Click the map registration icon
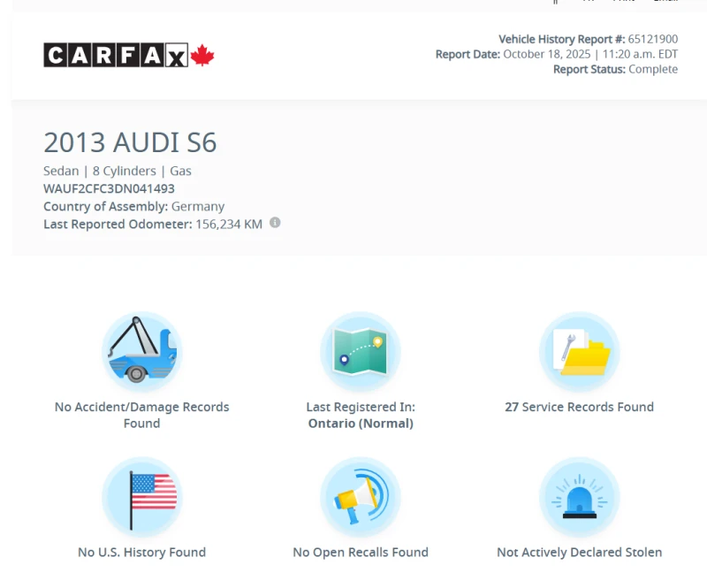Viewport: 707px width, 588px height. click(x=360, y=351)
